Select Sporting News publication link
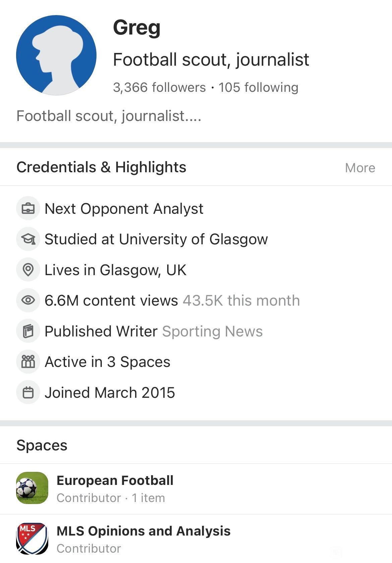This screenshot has width=392, height=563. tap(212, 331)
